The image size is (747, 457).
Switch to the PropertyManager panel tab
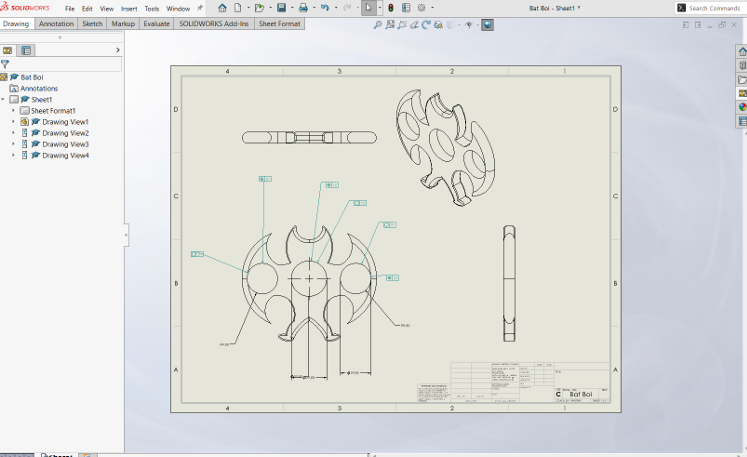click(26, 50)
